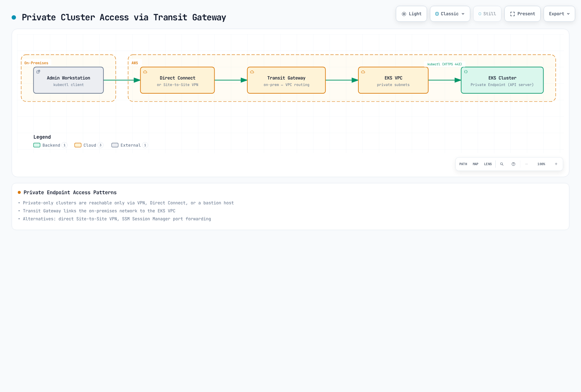Viewport: 581px width, 392px height.
Task: Click the cloud icon on EKS VPC
Action: pyautogui.click(x=363, y=72)
